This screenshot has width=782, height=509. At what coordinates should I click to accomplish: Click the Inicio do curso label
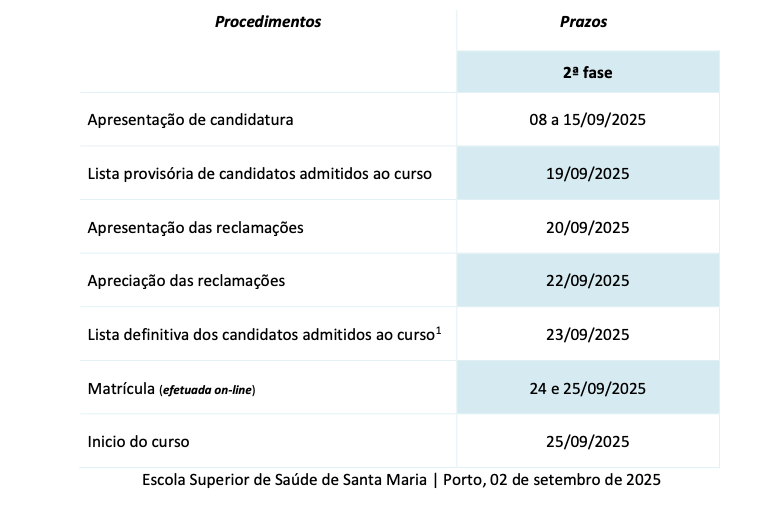coord(138,441)
